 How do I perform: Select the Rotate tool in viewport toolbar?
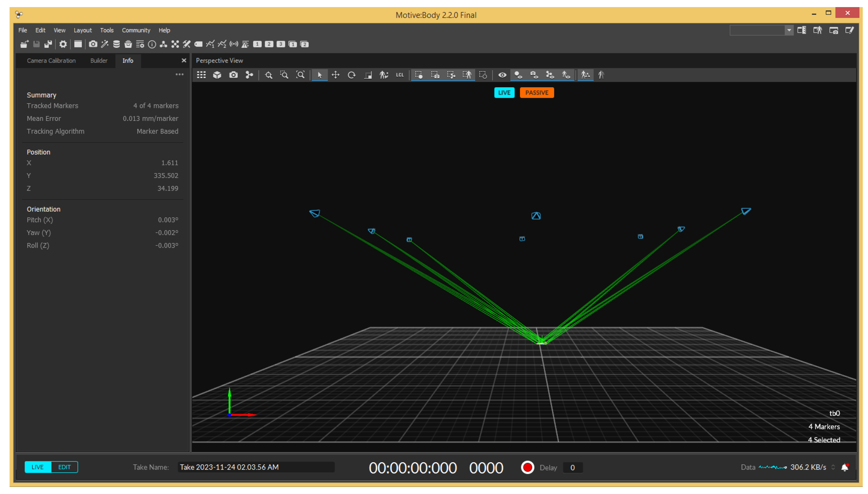[351, 75]
